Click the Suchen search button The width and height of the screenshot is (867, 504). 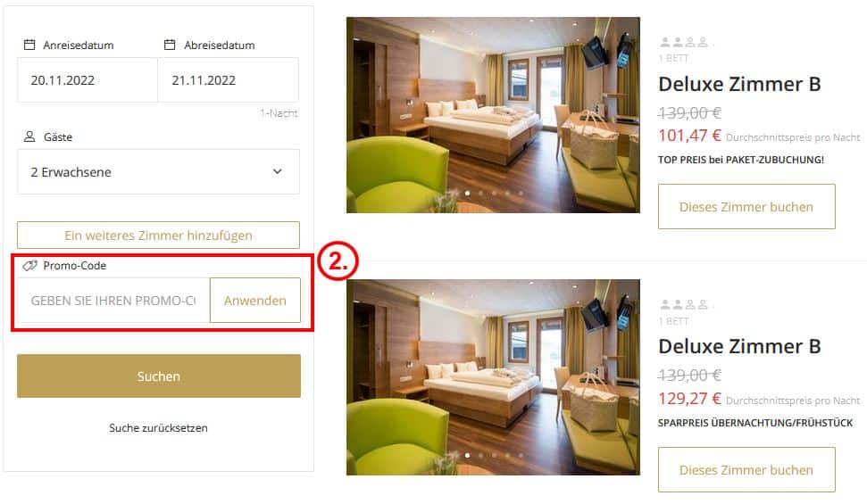pos(159,376)
